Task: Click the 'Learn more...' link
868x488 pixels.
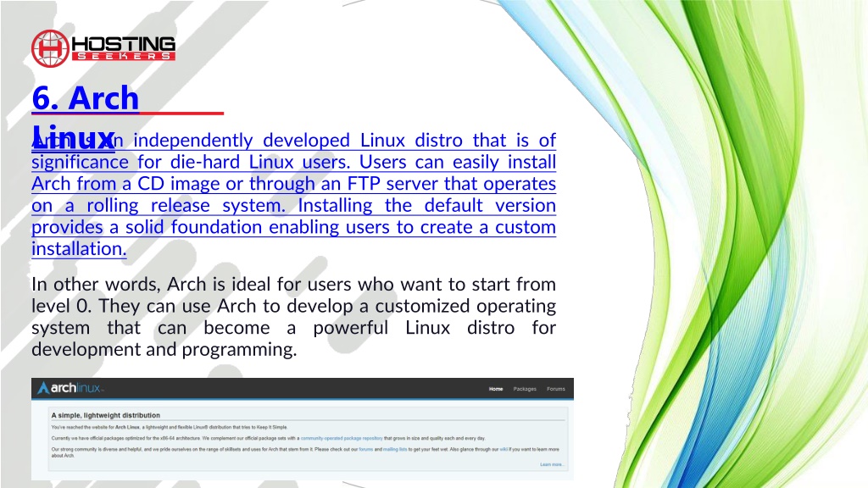Action: [552, 464]
